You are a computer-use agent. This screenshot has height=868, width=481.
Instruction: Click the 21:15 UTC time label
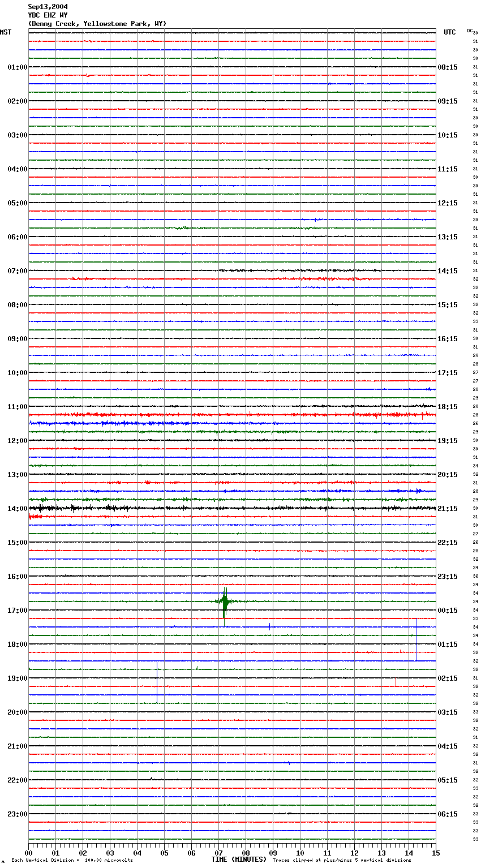pyautogui.click(x=448, y=509)
